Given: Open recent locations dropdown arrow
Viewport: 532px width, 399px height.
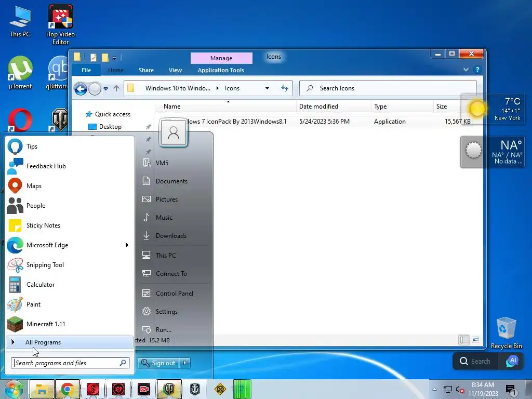Looking at the screenshot, I should 106,89.
